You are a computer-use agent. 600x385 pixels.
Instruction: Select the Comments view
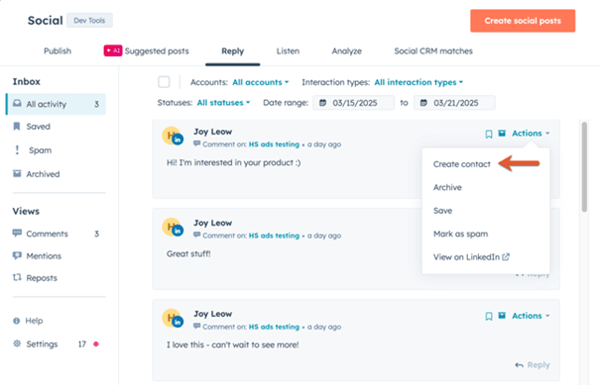click(47, 233)
